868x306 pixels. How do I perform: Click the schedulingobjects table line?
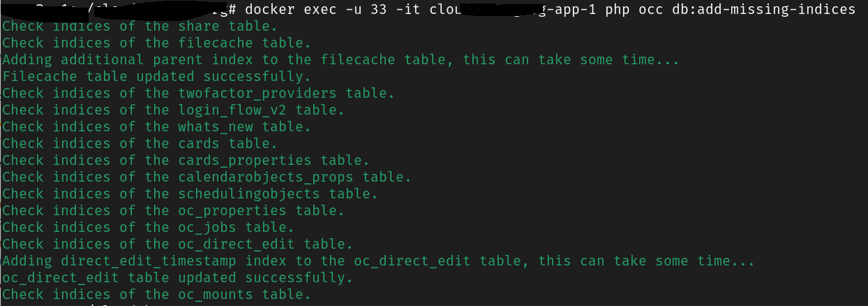tap(190, 194)
